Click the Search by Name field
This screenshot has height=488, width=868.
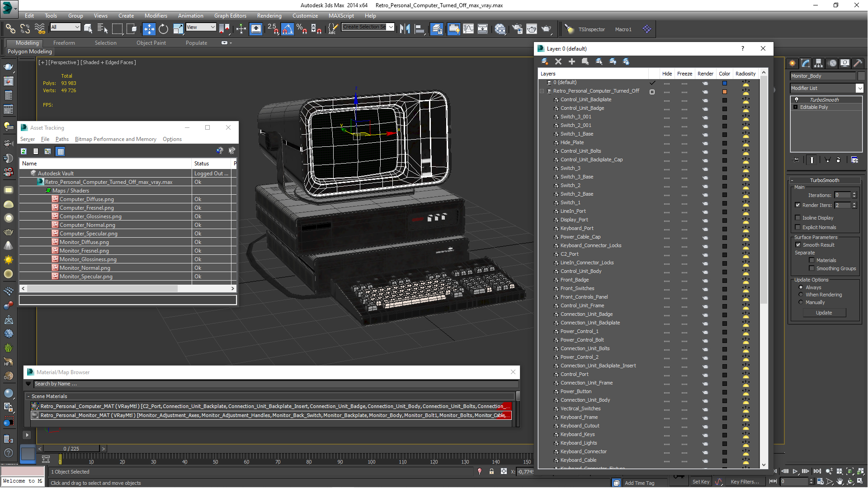click(x=275, y=384)
